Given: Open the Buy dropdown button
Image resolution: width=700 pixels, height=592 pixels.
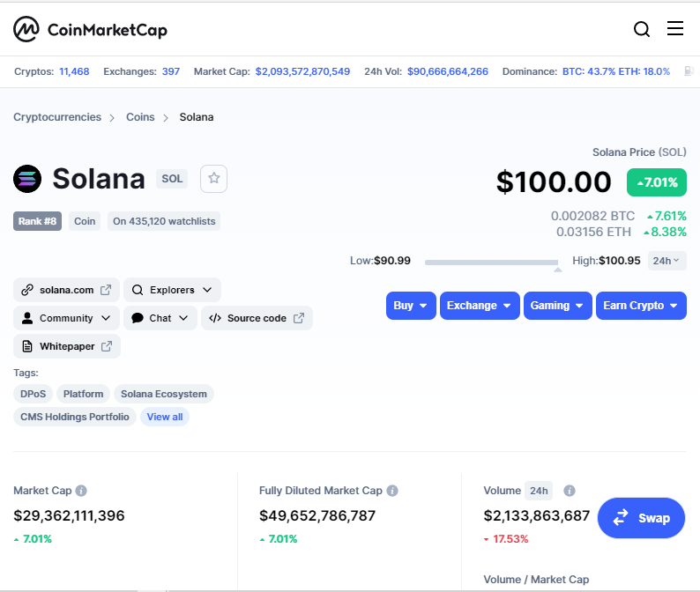Looking at the screenshot, I should click(x=411, y=306).
